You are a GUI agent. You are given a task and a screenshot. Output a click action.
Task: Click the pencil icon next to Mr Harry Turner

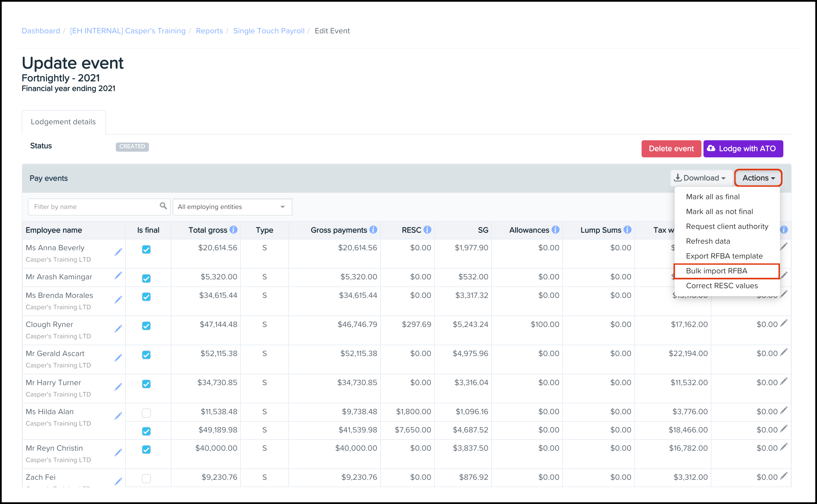click(118, 387)
